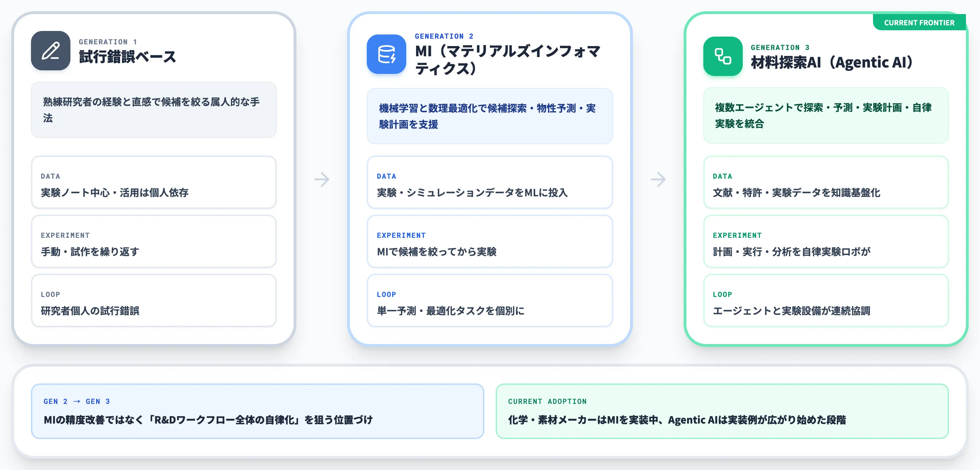Open the card 研究者個人の試行錯誤
Screen dimensions: 980x470
pos(154,300)
